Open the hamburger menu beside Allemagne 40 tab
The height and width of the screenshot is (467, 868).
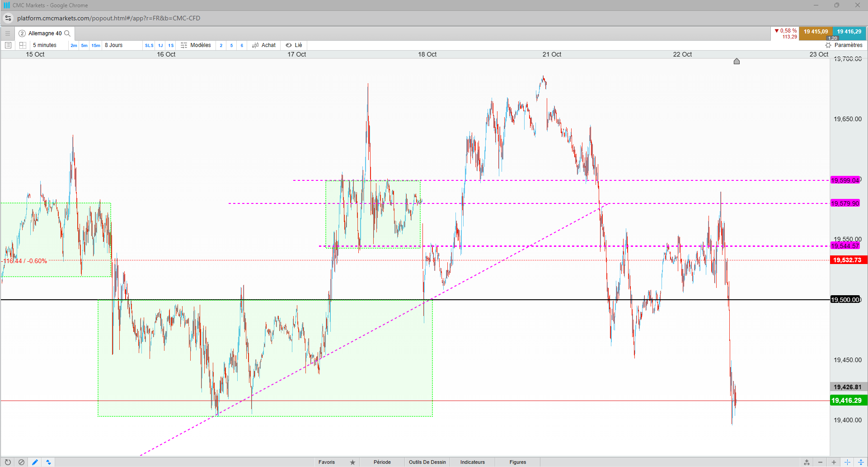(8, 33)
